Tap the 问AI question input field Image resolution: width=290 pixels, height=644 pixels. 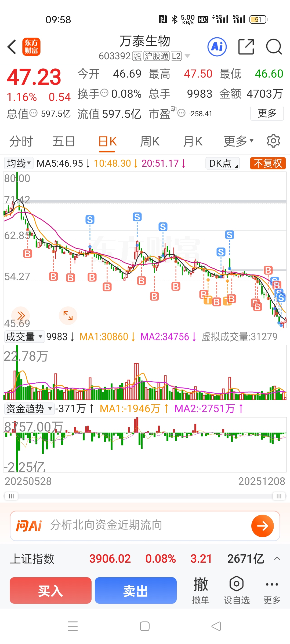coord(145,526)
